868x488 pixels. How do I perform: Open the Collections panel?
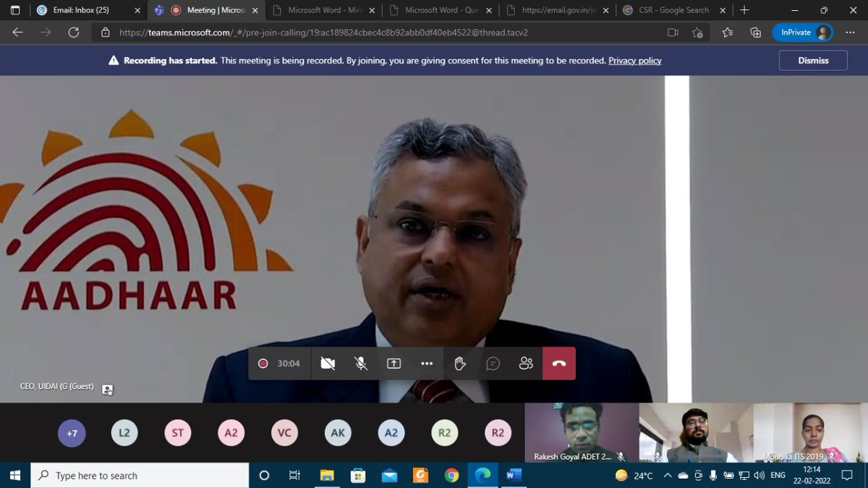pyautogui.click(x=755, y=33)
